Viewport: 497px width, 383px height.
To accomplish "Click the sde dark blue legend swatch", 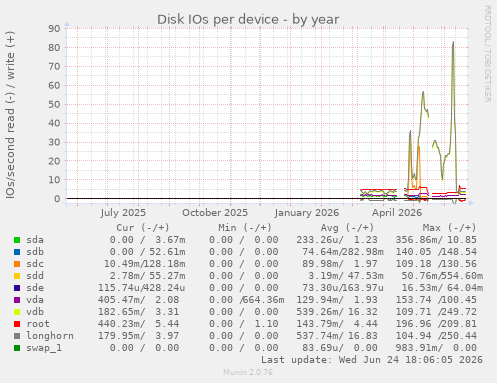I will tap(17, 288).
